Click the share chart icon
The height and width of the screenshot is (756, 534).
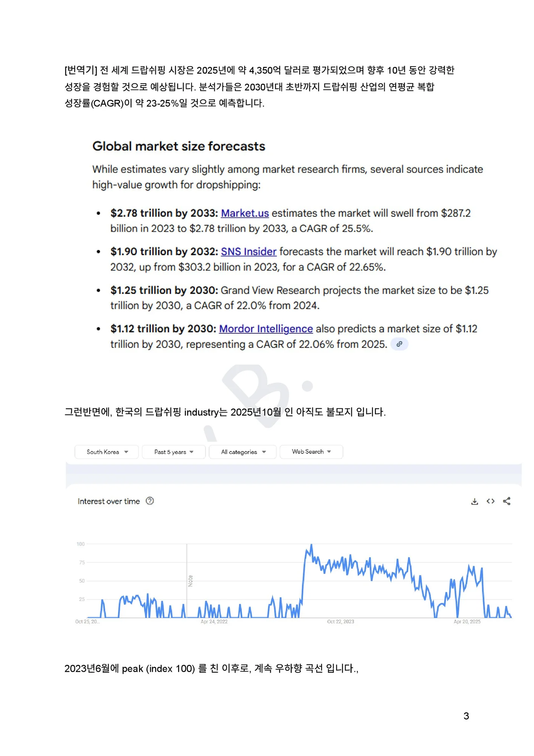click(x=506, y=501)
